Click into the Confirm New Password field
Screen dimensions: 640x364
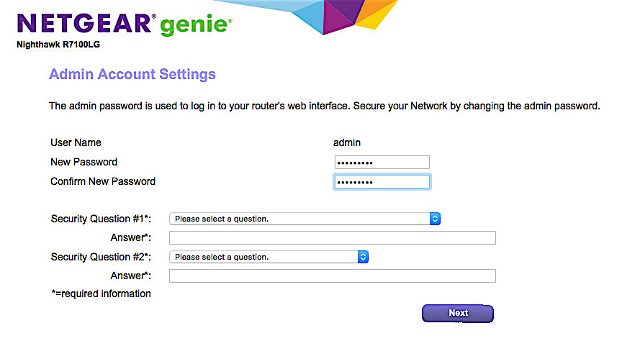coord(382,182)
